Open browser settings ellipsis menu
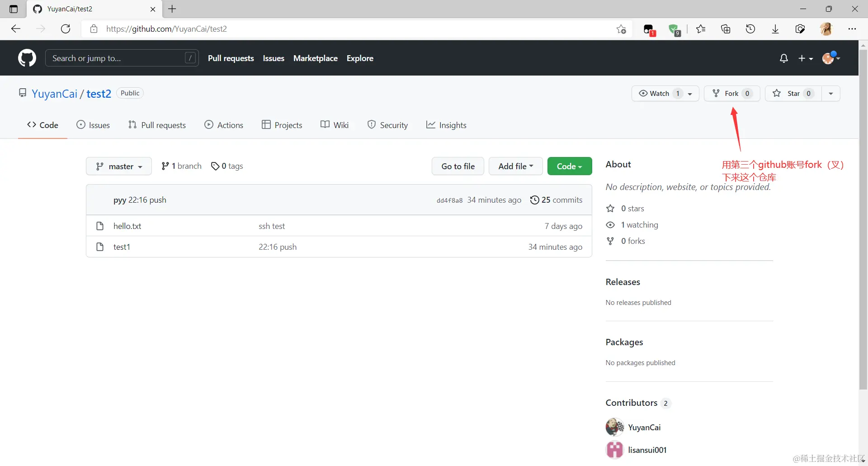This screenshot has width=868, height=466. pos(852,29)
